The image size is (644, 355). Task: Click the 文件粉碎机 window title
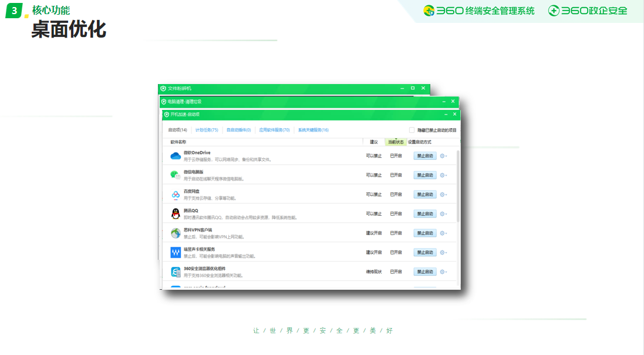pos(180,88)
